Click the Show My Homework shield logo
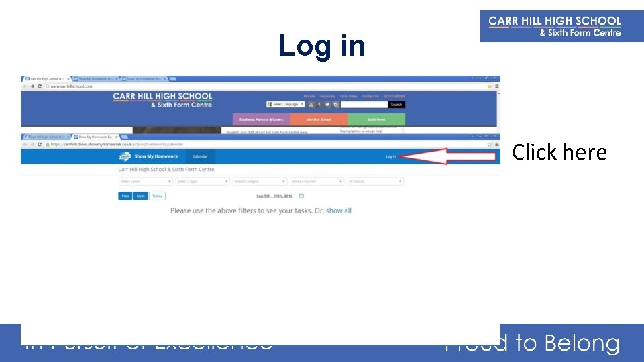 (x=125, y=156)
